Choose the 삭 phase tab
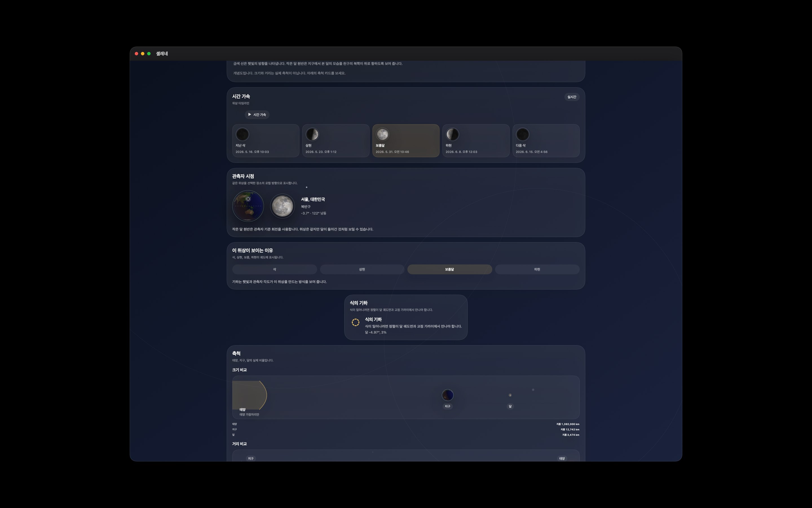This screenshot has height=508, width=812. pos(274,270)
